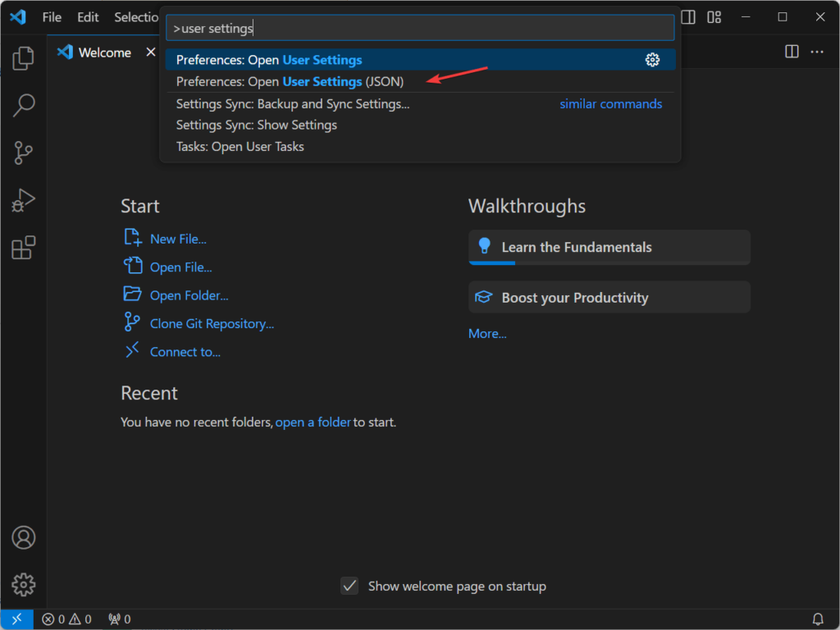This screenshot has width=840, height=630.
Task: Open the Source Control view
Action: tap(23, 153)
